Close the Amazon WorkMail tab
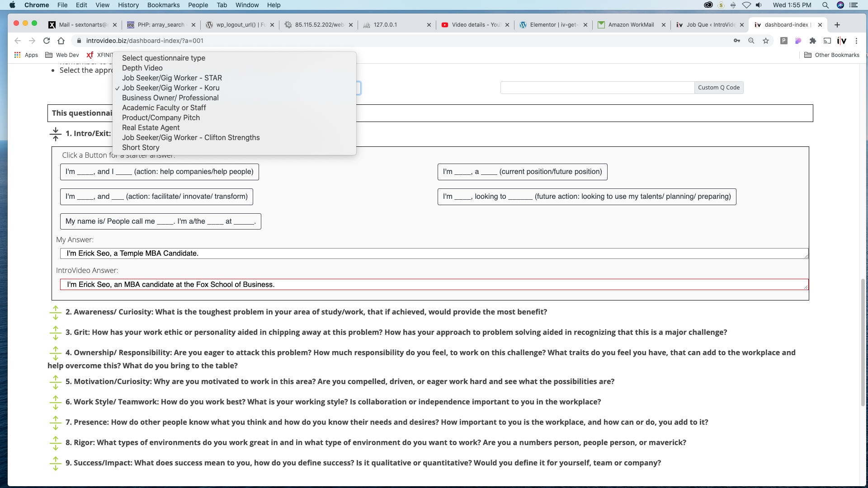868x488 pixels. point(663,25)
